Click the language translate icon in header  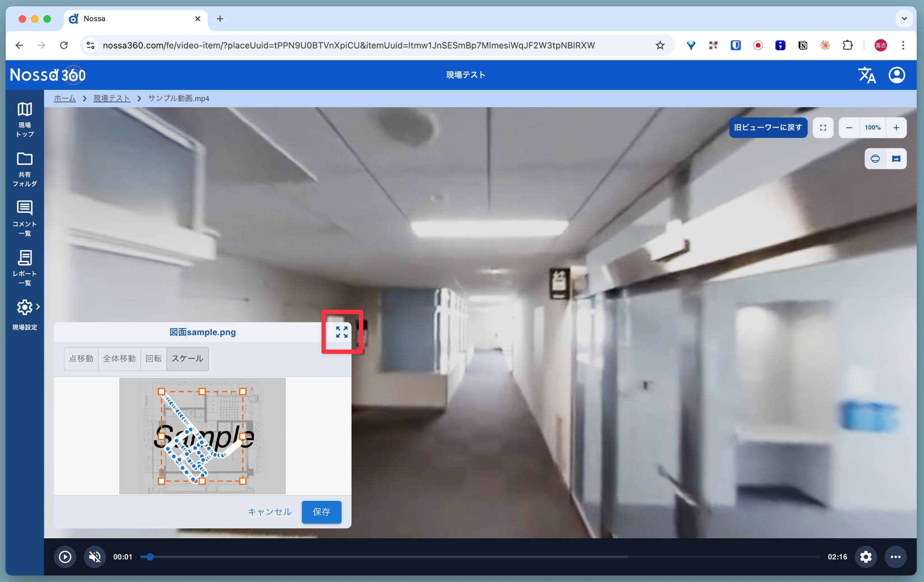(866, 75)
